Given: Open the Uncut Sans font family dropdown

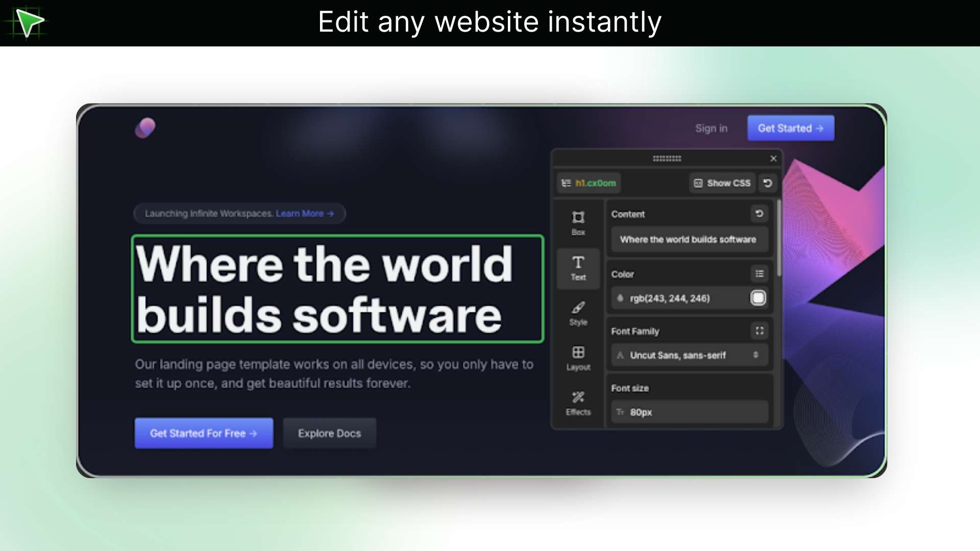Looking at the screenshot, I should coord(689,355).
